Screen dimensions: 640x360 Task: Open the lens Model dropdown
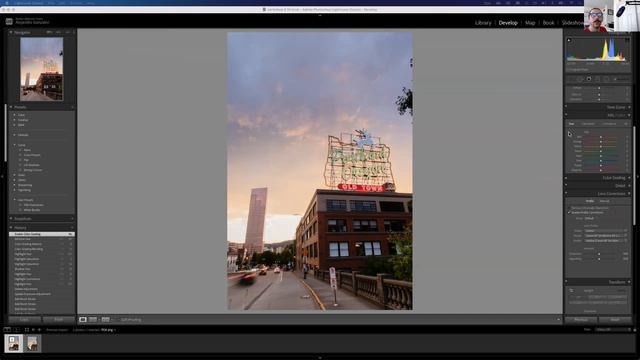tap(606, 236)
